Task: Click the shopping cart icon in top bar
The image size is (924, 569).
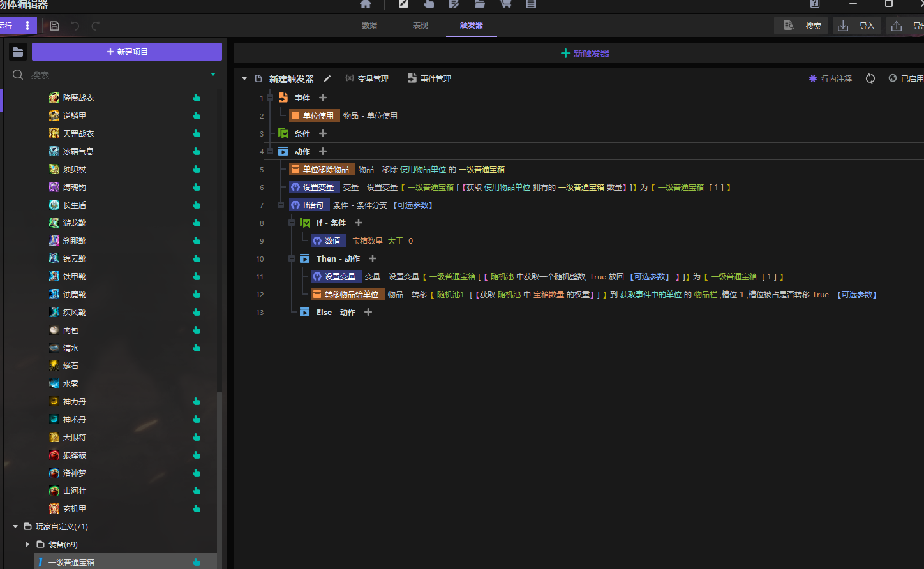Action: click(x=505, y=4)
